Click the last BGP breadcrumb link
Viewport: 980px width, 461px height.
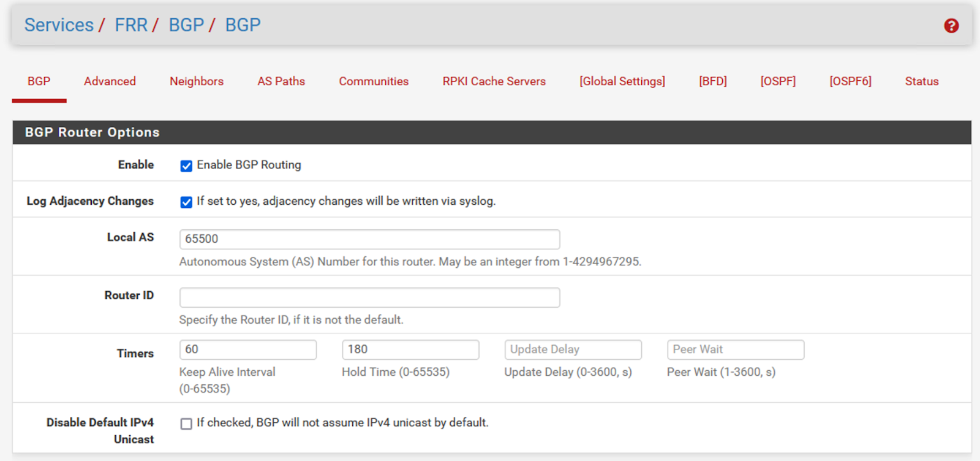point(243,25)
